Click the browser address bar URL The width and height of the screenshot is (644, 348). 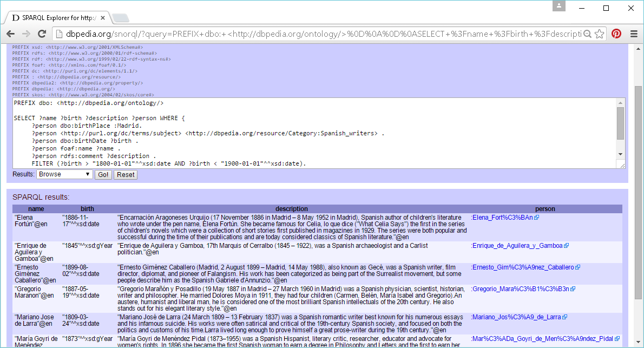(x=323, y=34)
